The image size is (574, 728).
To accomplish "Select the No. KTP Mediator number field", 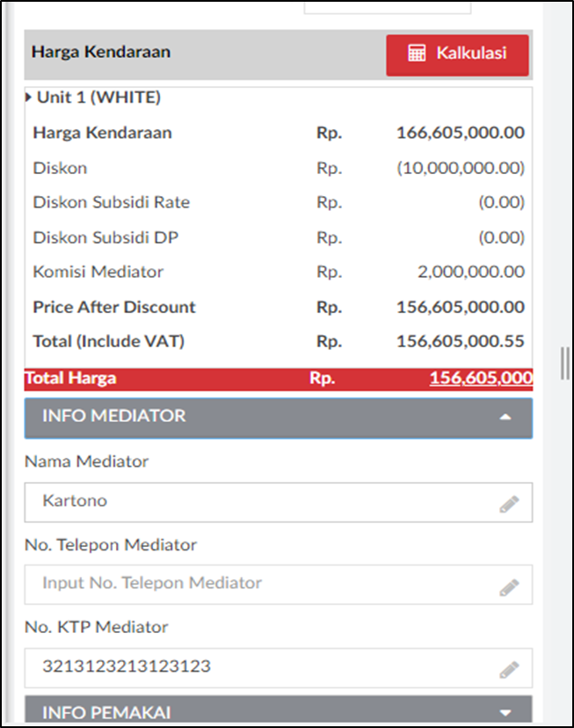I will [279, 667].
